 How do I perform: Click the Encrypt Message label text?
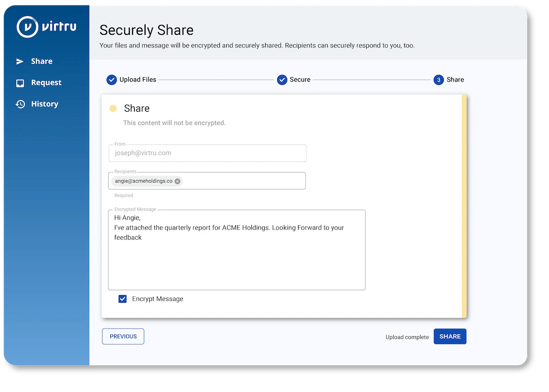[158, 299]
